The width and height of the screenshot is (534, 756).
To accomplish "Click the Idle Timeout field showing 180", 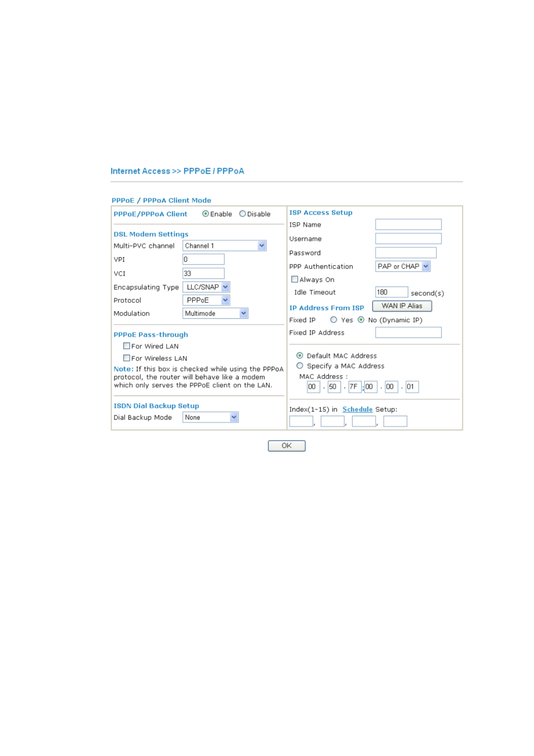I will tap(392, 292).
